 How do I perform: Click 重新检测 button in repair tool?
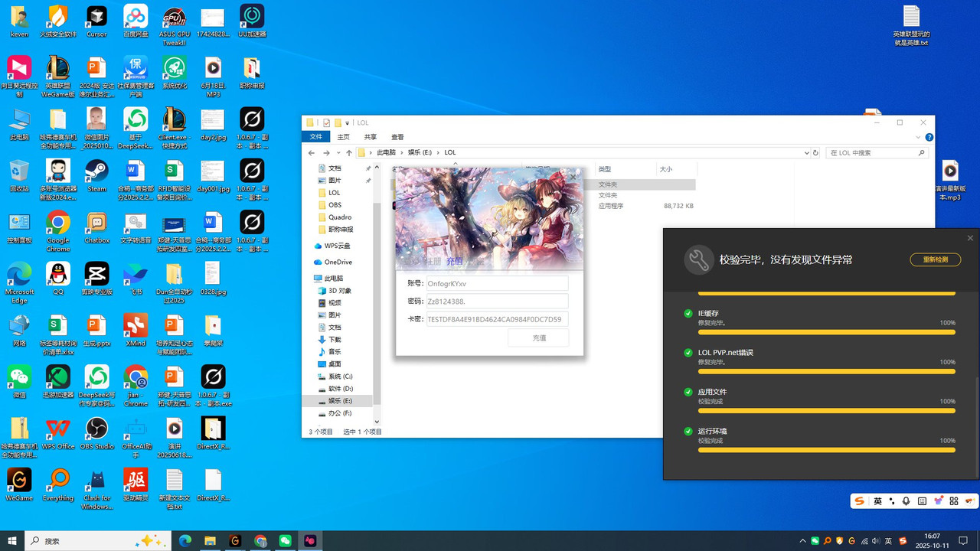(x=935, y=259)
